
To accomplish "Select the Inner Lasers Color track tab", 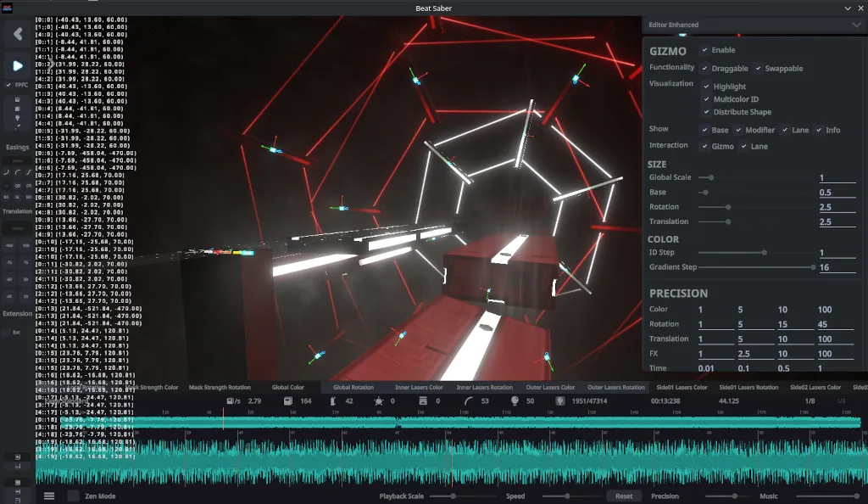I will 419,387.
